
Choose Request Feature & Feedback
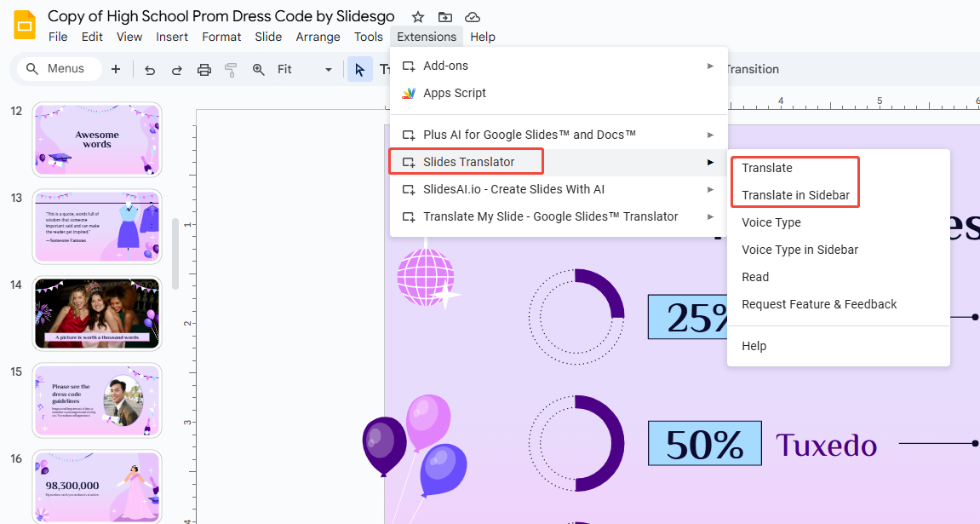pos(819,304)
